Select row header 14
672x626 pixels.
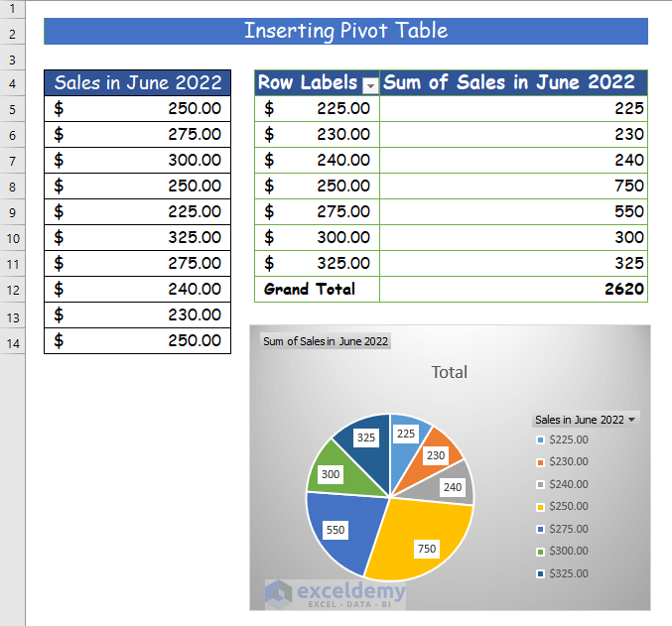click(x=13, y=341)
